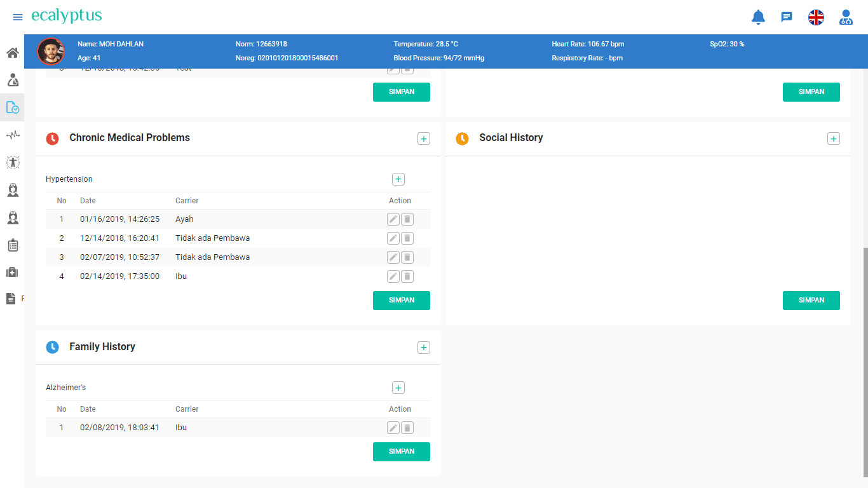This screenshot has height=488, width=868.
Task: Add a new Chronic Medical Problems entry
Action: [424, 139]
